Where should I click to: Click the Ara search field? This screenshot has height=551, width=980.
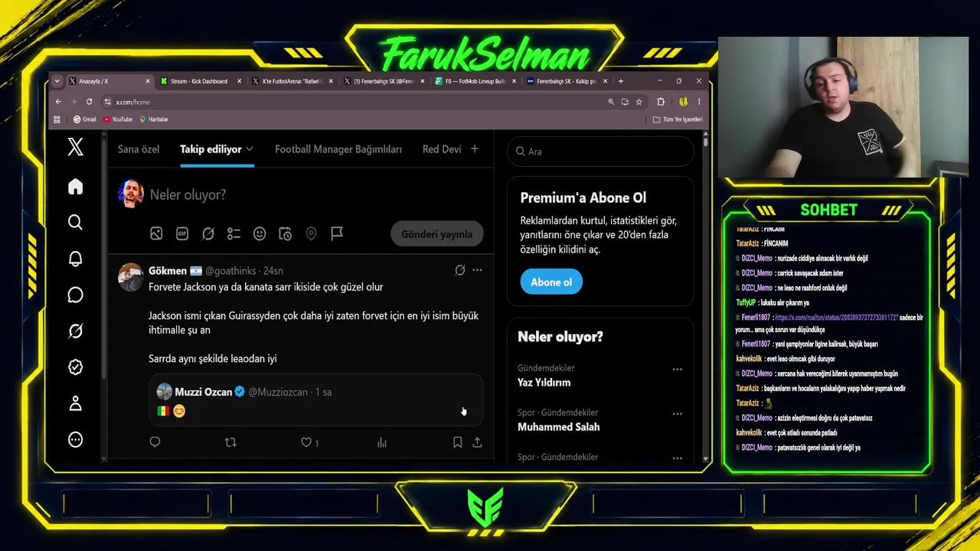600,152
